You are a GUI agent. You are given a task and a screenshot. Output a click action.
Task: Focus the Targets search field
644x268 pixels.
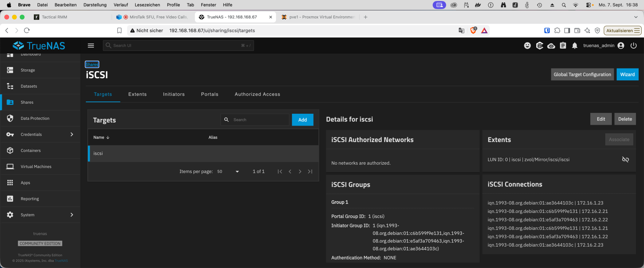click(255, 120)
